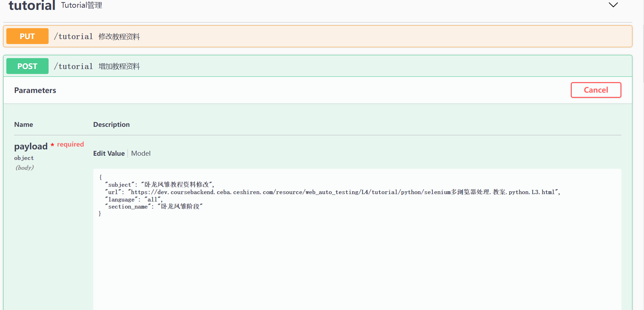
Task: Collapse the POST /tutorial operation path
Action: pyautogui.click(x=73, y=67)
